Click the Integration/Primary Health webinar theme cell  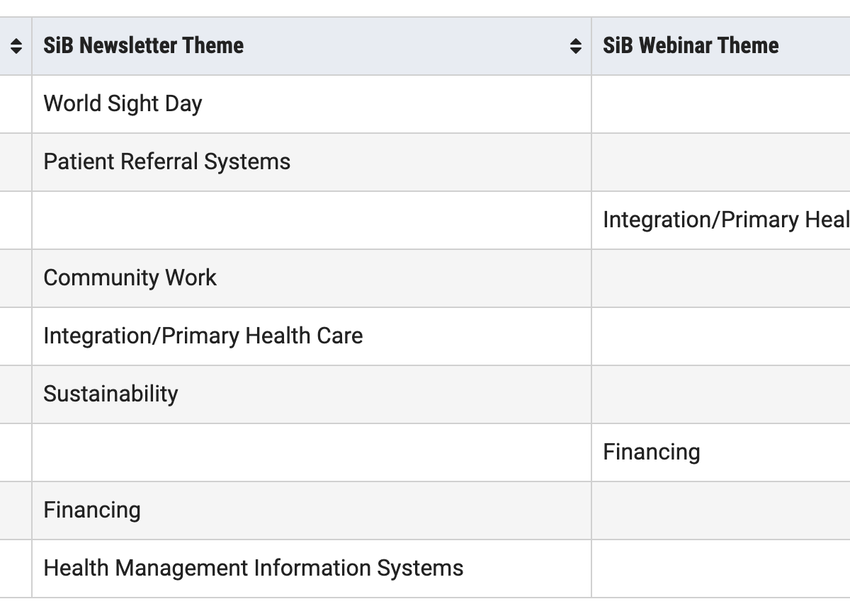(x=721, y=220)
